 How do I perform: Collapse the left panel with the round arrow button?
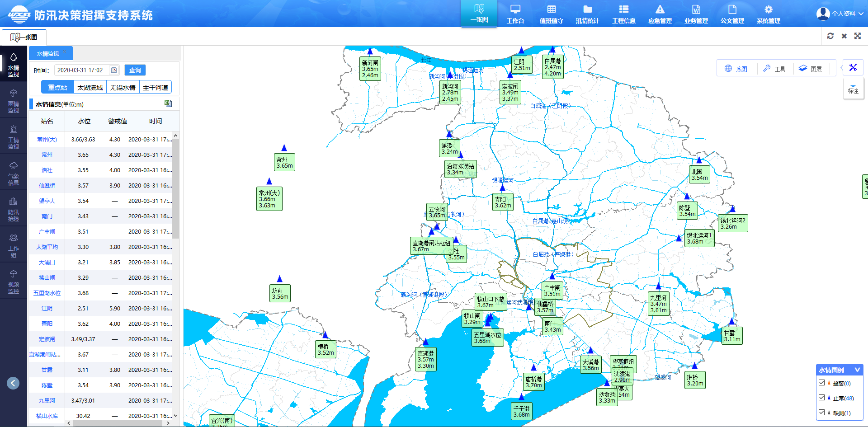pos(13,383)
